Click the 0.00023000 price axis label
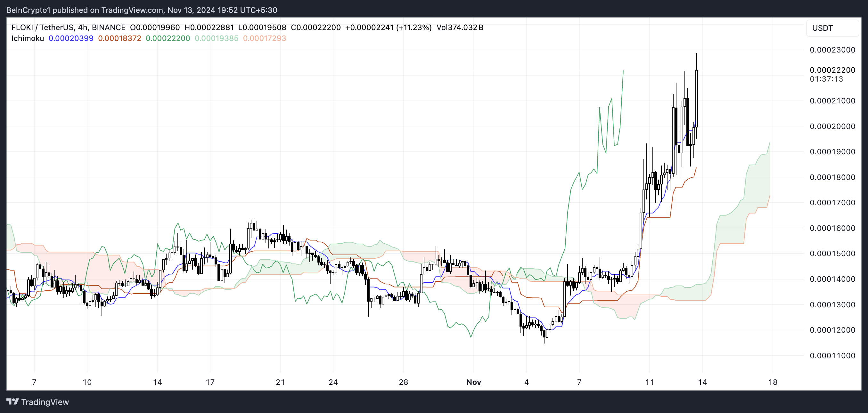The height and width of the screenshot is (413, 868). (832, 50)
